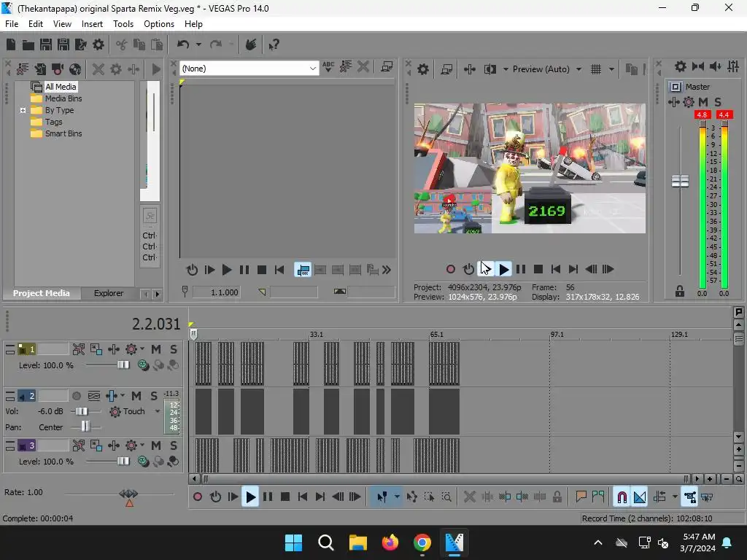Toggle Master fader lock icon
Viewport: 747px width, 560px height.
pos(680,291)
